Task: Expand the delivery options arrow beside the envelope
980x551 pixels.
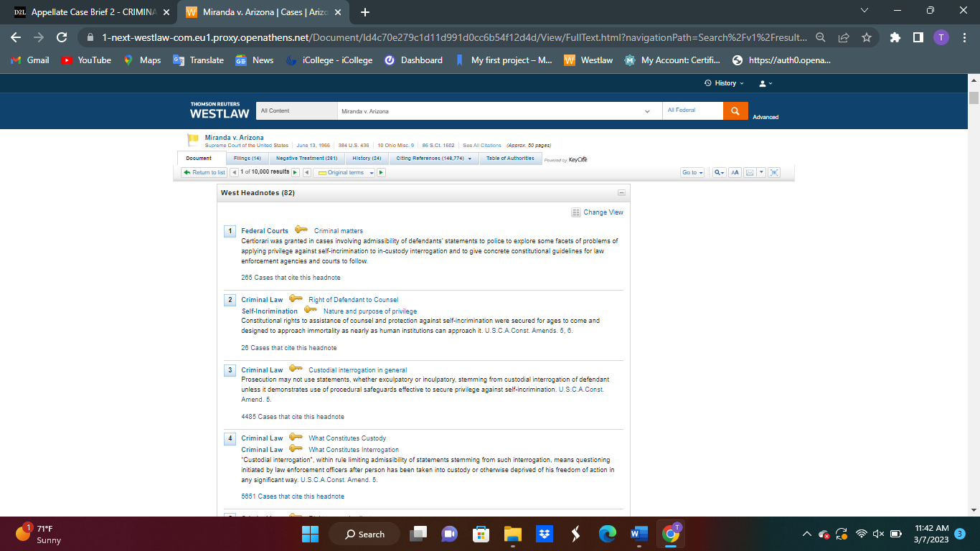Action: tap(760, 172)
